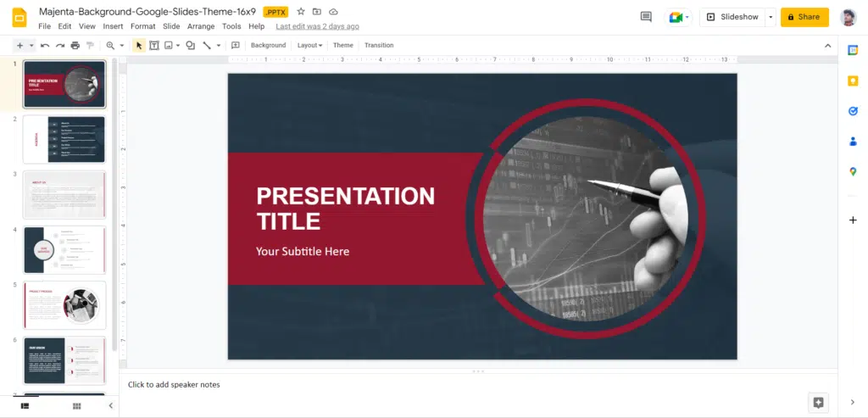Open comment history icon
Image resolution: width=868 pixels, height=418 pixels.
click(646, 17)
